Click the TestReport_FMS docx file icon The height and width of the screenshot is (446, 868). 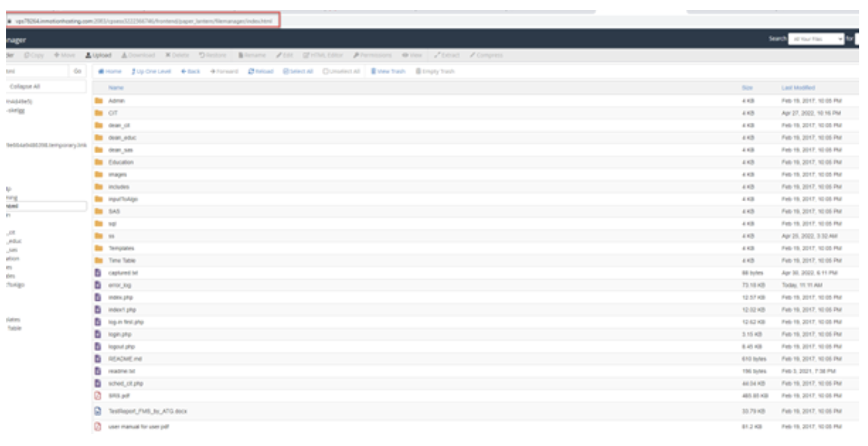click(x=97, y=411)
